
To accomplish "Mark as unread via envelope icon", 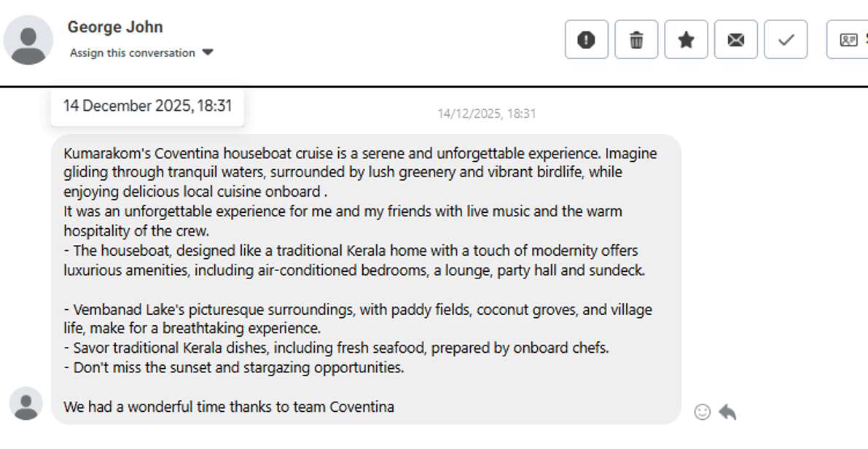I will tap(735, 40).
